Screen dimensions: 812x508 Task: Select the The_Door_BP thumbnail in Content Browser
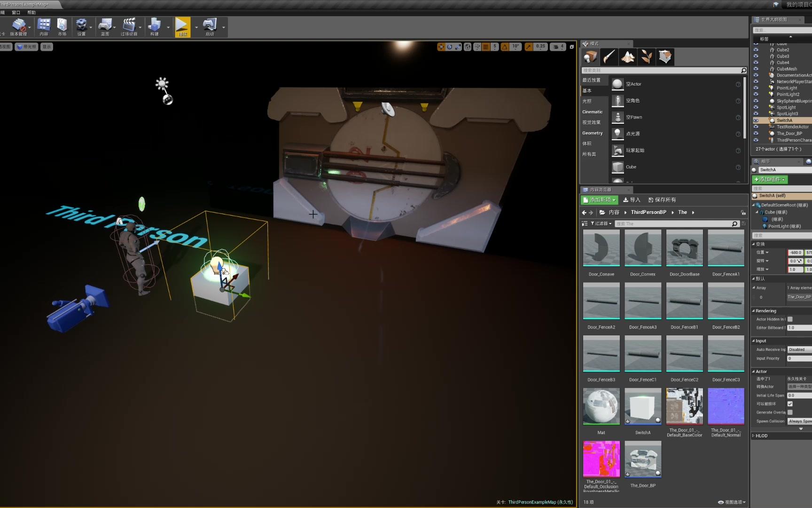click(643, 459)
